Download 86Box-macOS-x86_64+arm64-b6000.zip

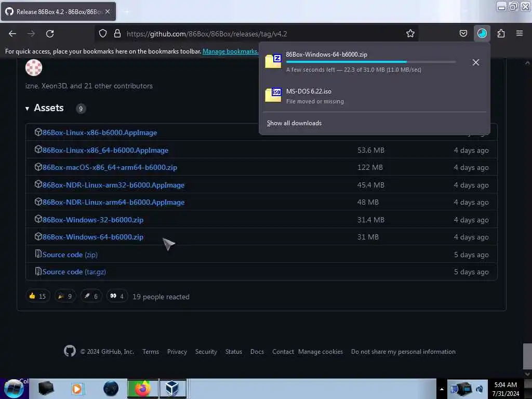pos(110,167)
